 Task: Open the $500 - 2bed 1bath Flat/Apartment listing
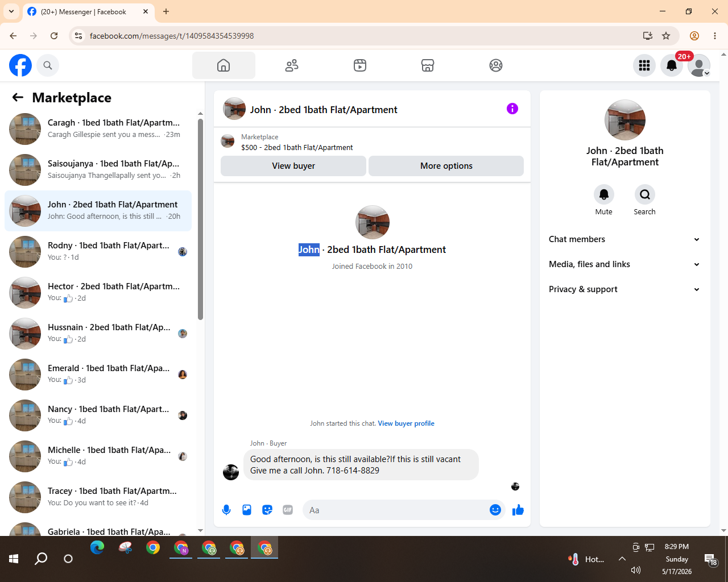coord(297,147)
